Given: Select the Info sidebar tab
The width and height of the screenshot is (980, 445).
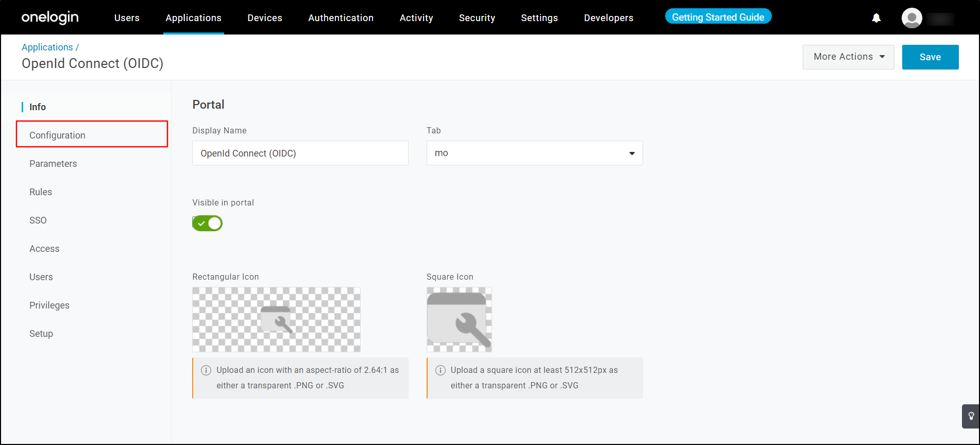Looking at the screenshot, I should [x=38, y=107].
